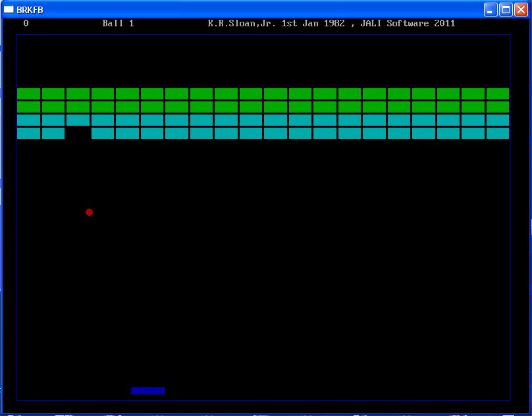Click the BRKFB title bar text
The image size is (532, 416).
tap(29, 9)
